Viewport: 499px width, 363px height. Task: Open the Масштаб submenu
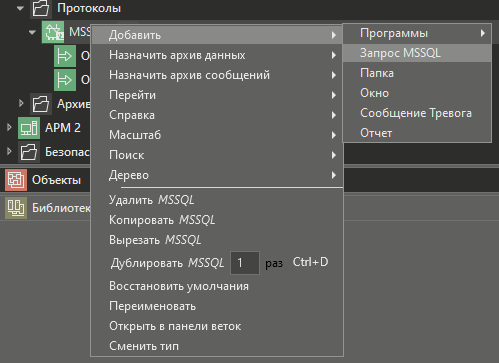[x=217, y=135]
